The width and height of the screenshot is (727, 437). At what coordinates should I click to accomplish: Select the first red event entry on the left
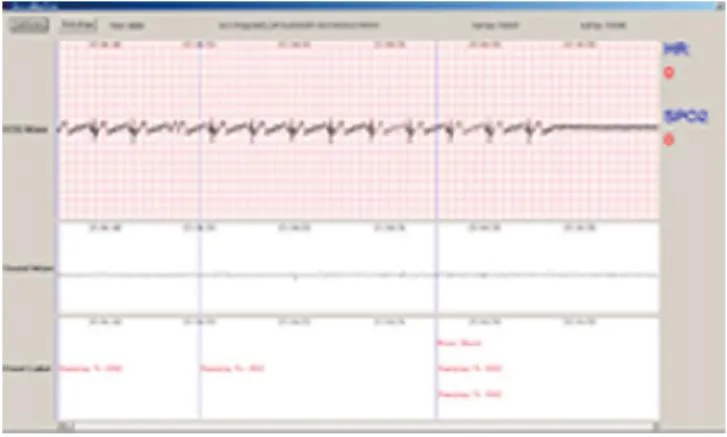[91, 369]
